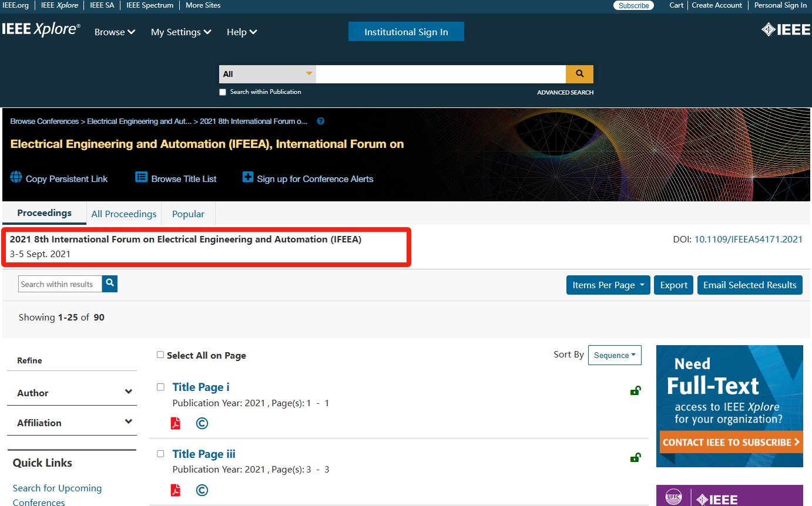The image size is (812, 506).
Task: Switch to the Proceedings tab
Action: click(x=44, y=213)
